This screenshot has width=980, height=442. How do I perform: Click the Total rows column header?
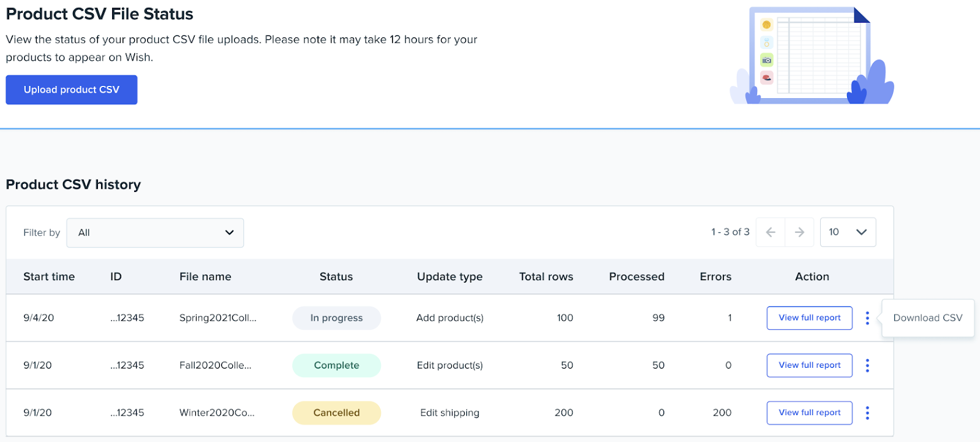(x=546, y=276)
